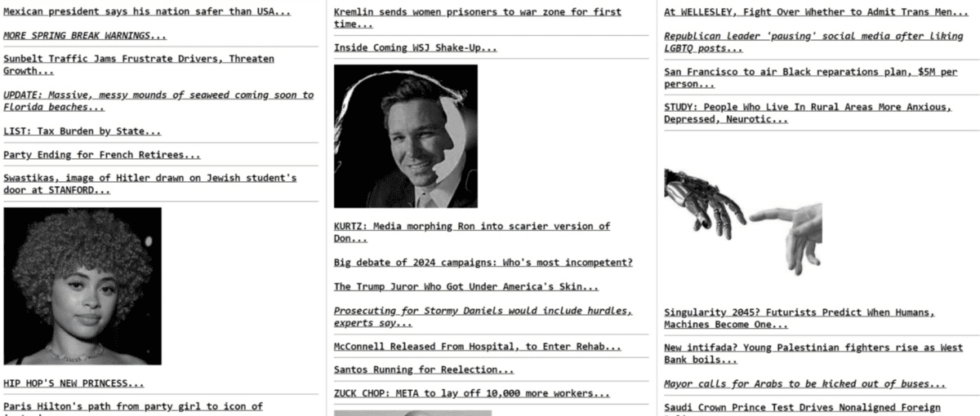Open STUDY: Rural Areas More Anxious headline
This screenshot has width=980, height=416.
(x=808, y=113)
